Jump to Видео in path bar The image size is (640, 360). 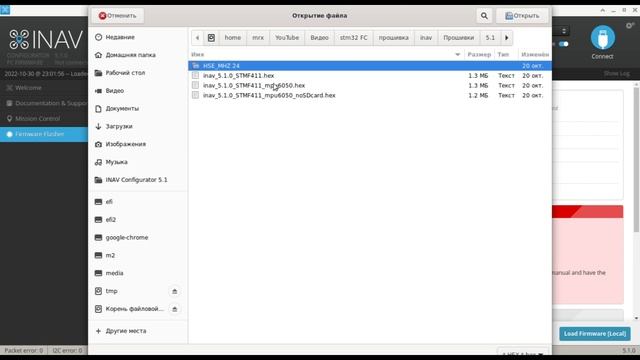[319, 38]
